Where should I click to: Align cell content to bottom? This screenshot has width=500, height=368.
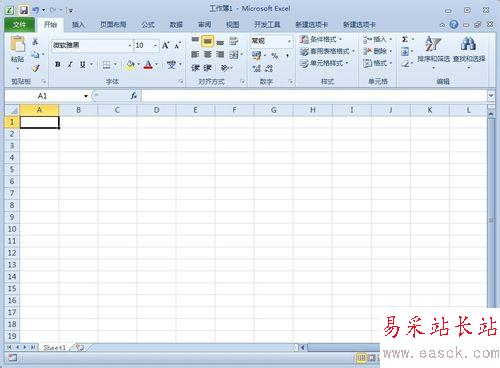point(220,42)
